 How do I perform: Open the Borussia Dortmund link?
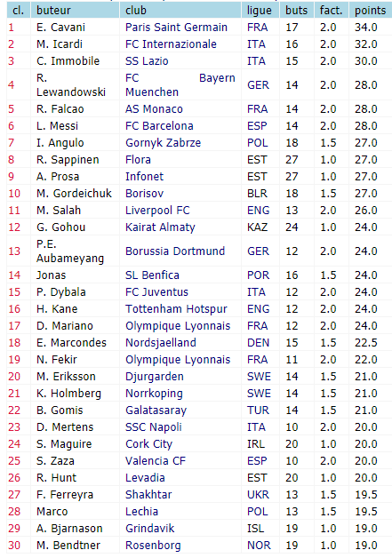175,251
